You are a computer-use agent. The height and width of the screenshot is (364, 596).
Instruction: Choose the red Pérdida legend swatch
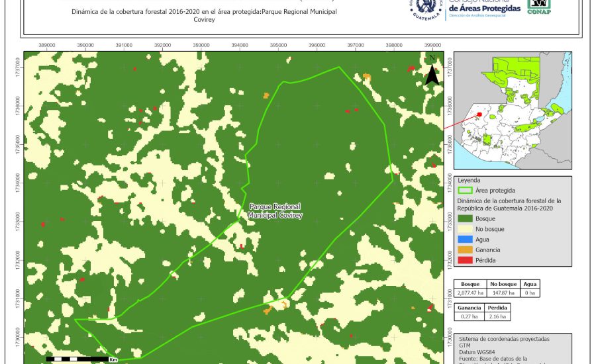coord(465,261)
